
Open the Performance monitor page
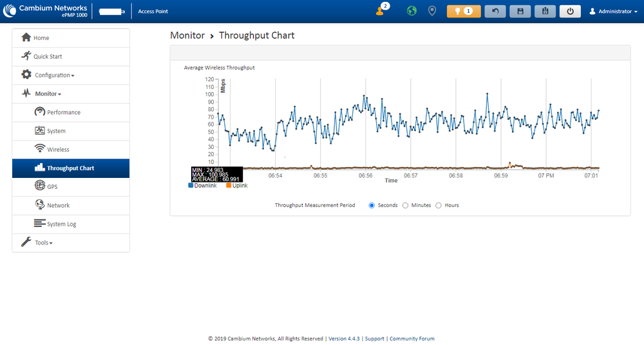63,112
